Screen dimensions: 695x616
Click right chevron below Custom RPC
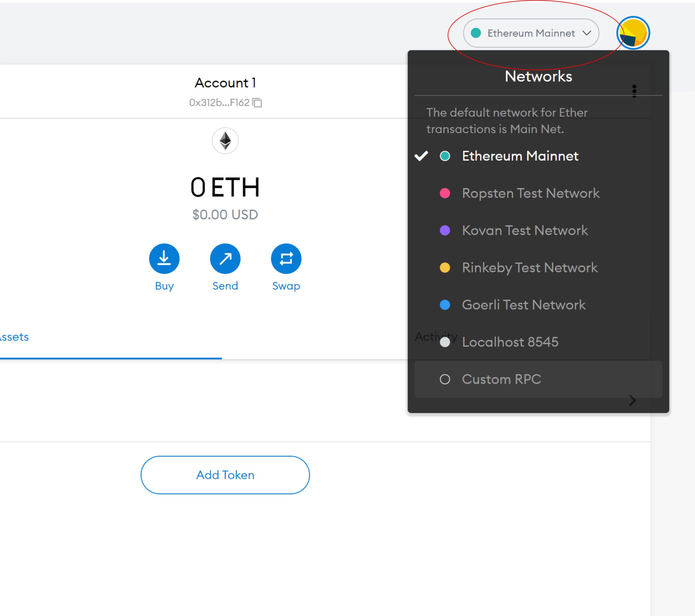click(x=632, y=400)
